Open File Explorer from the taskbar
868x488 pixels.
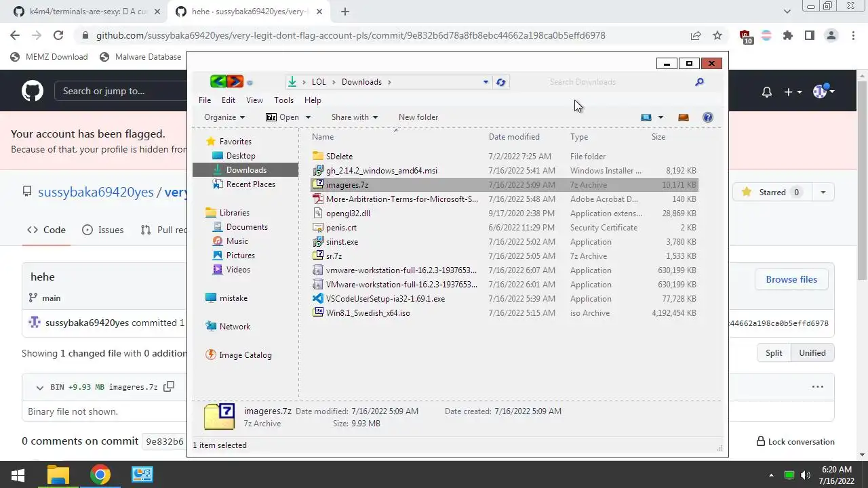point(58,474)
